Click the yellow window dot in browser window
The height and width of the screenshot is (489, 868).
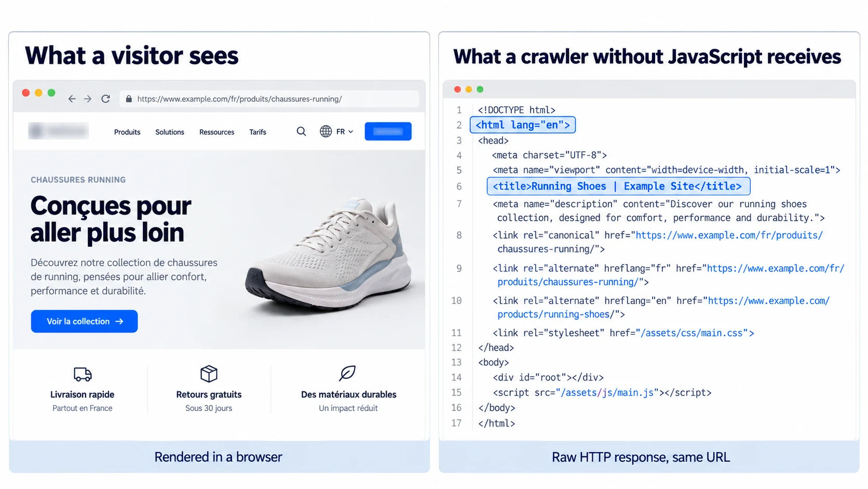tap(38, 92)
